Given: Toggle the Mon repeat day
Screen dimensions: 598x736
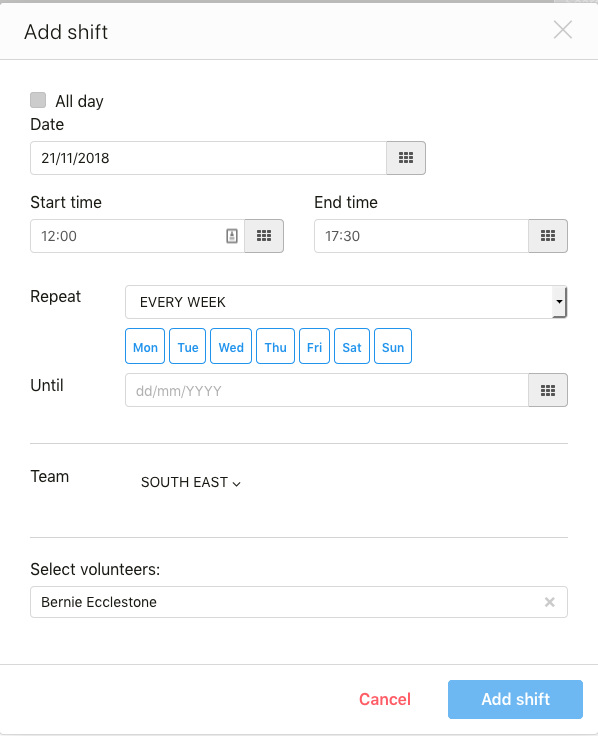Looking at the screenshot, I should (x=145, y=346).
